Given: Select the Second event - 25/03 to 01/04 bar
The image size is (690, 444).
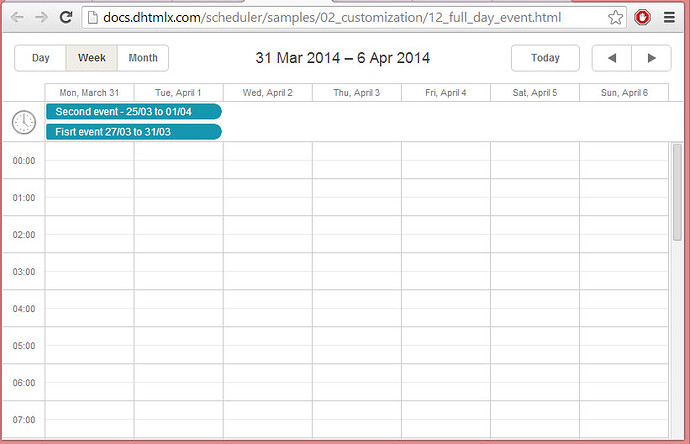Looking at the screenshot, I should click(134, 111).
